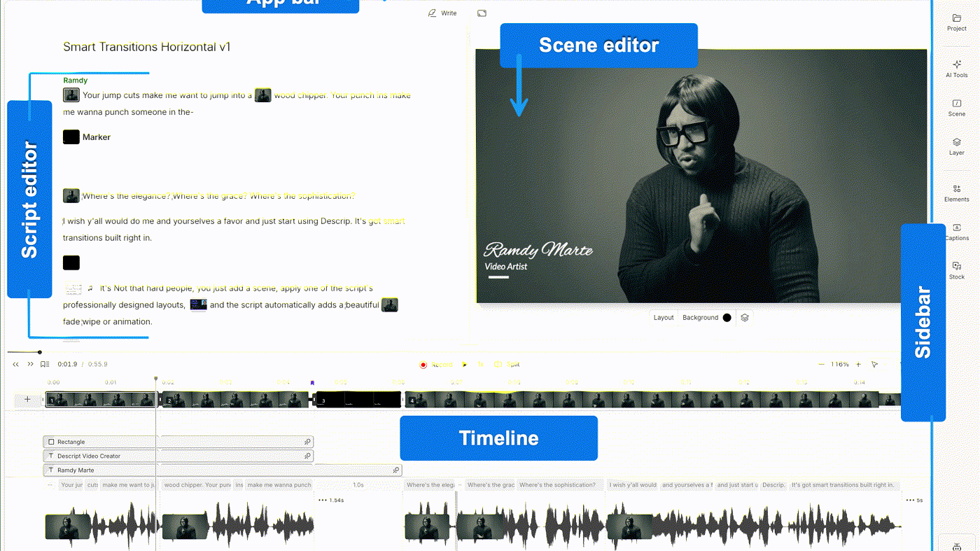Open the Elements panel in the sidebar
This screenshot has width=980, height=551.
[x=956, y=193]
